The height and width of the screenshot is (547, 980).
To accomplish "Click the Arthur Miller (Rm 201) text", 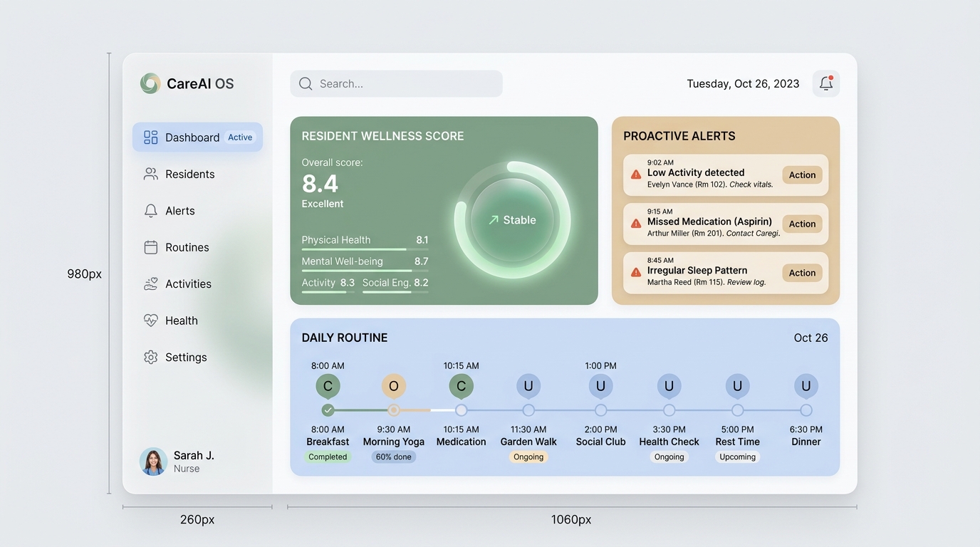I will click(685, 234).
